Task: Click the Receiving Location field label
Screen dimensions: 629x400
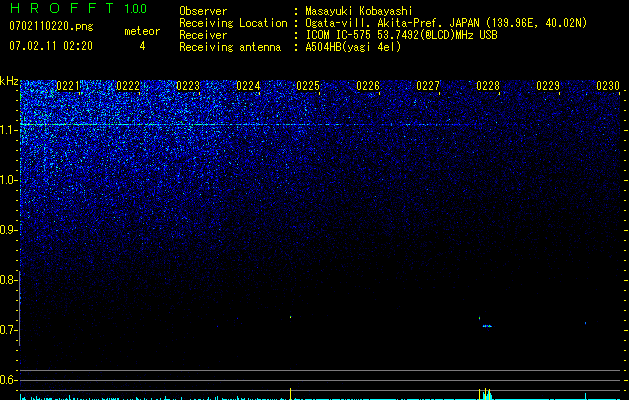Action: tap(233, 23)
